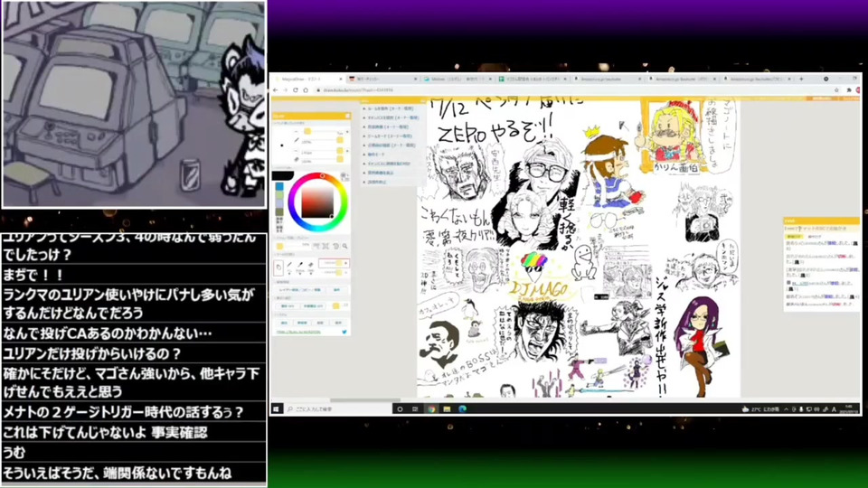Open the browser home page icon

(305, 90)
